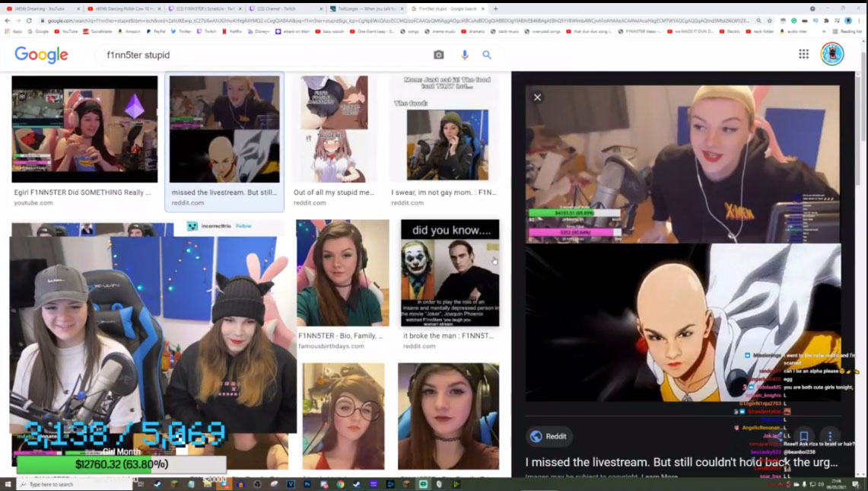Reload the current page
The width and height of the screenshot is (868, 491).
pos(30,21)
